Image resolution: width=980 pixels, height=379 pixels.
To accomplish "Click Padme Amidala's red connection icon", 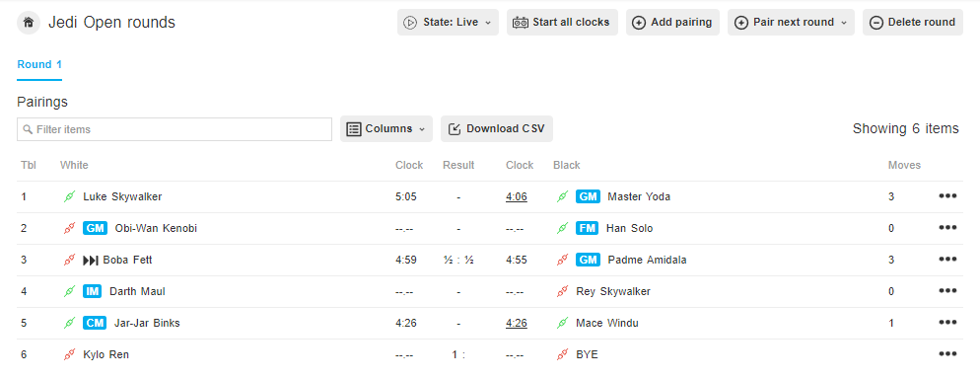I will 563,261.
